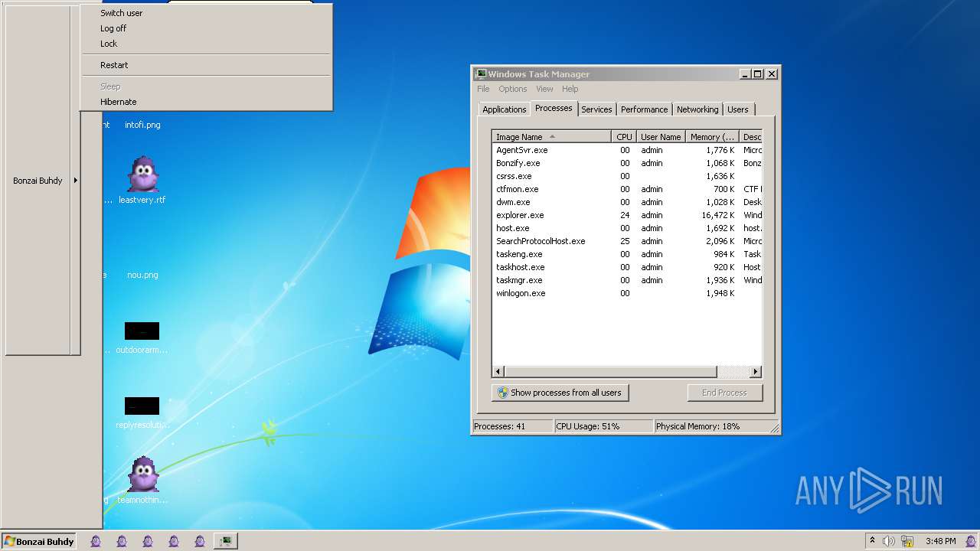Click the scrollbar right arrow in process list

pos(756,372)
